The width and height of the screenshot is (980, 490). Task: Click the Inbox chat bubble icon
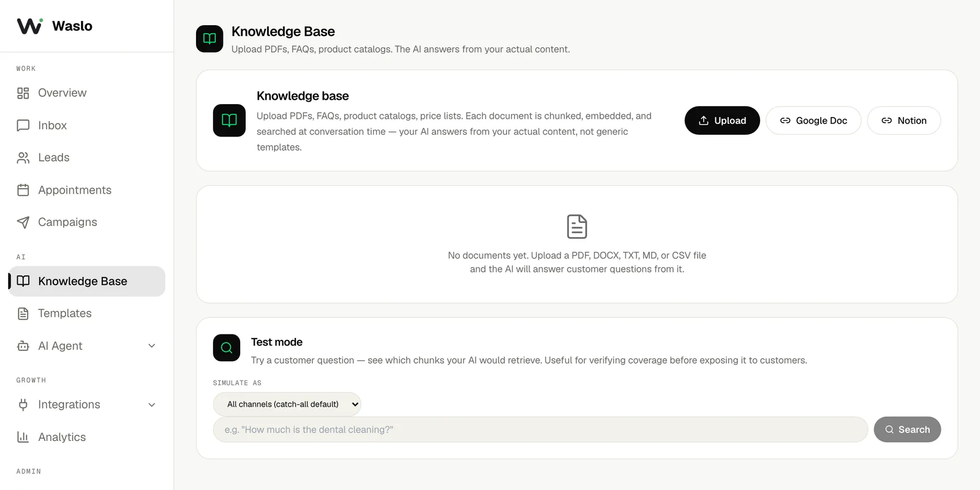23,126
